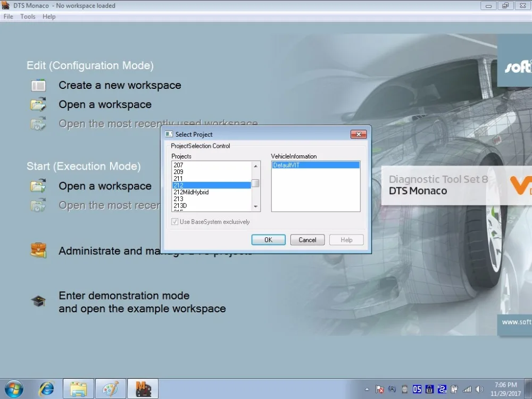Click the power plug tray icon
Screen dimensions: 532x399
click(454, 389)
